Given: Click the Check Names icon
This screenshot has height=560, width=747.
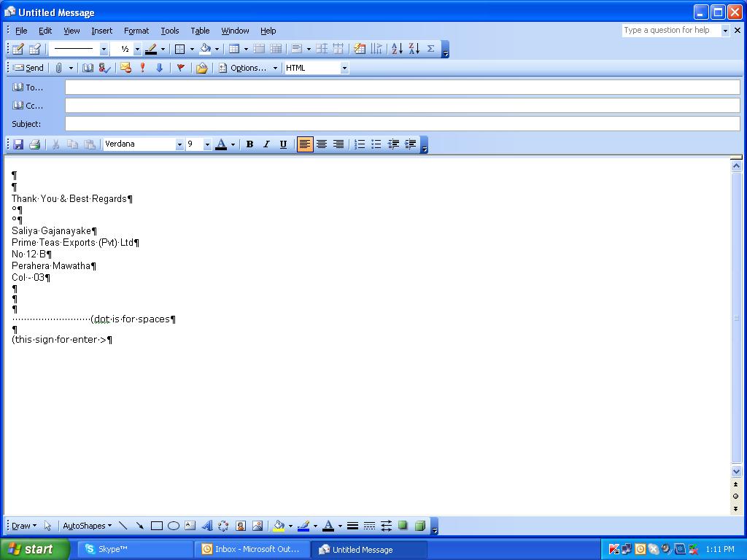Looking at the screenshot, I should (104, 68).
